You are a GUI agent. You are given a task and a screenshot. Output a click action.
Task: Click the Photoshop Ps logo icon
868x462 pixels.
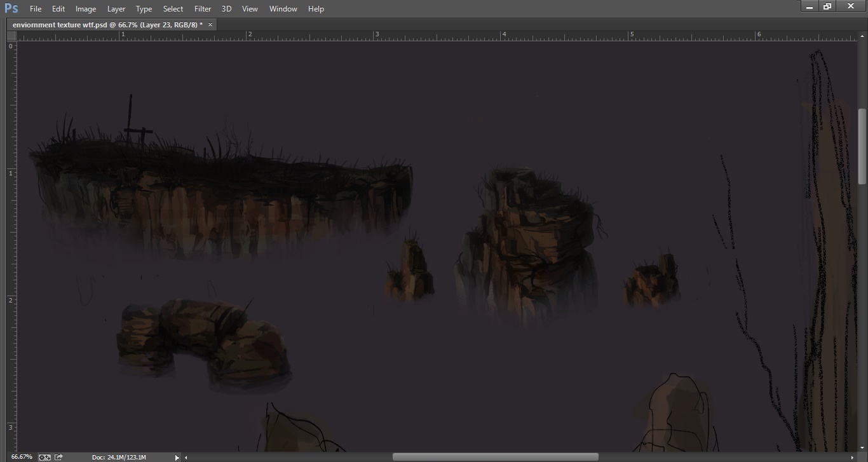pos(11,8)
